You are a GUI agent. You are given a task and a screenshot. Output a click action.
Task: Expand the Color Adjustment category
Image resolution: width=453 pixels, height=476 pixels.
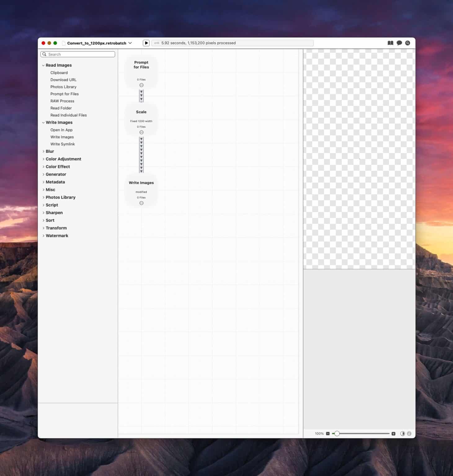(x=43, y=159)
